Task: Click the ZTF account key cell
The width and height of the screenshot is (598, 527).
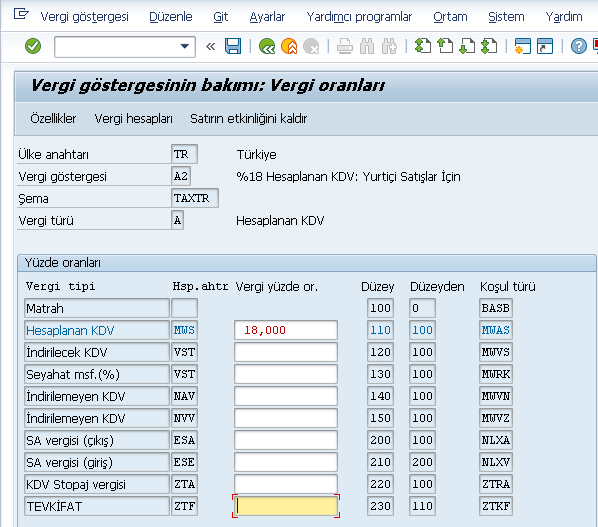Action: (184, 506)
